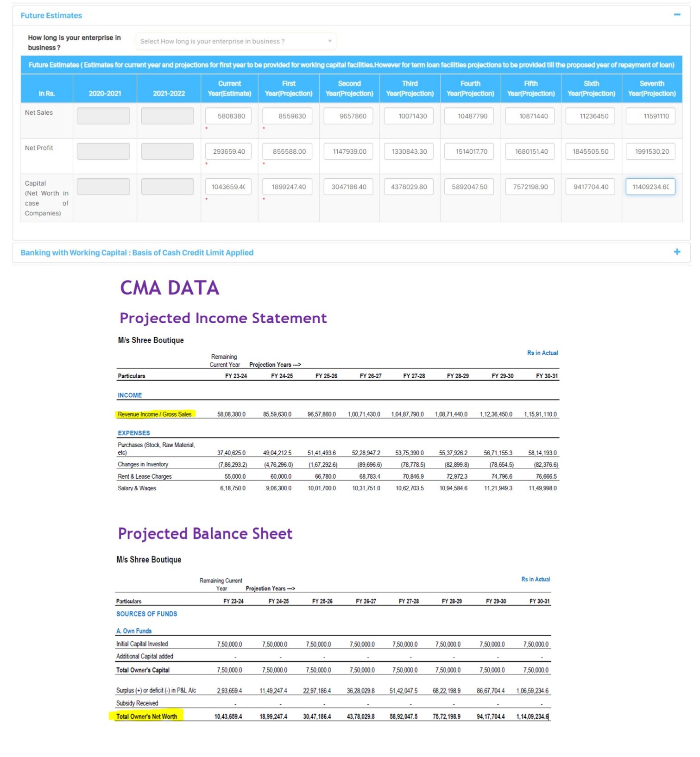Focus Net Sales Second Year field 9657860
Image resolution: width=700 pixels, height=757 pixels.
tap(348, 116)
